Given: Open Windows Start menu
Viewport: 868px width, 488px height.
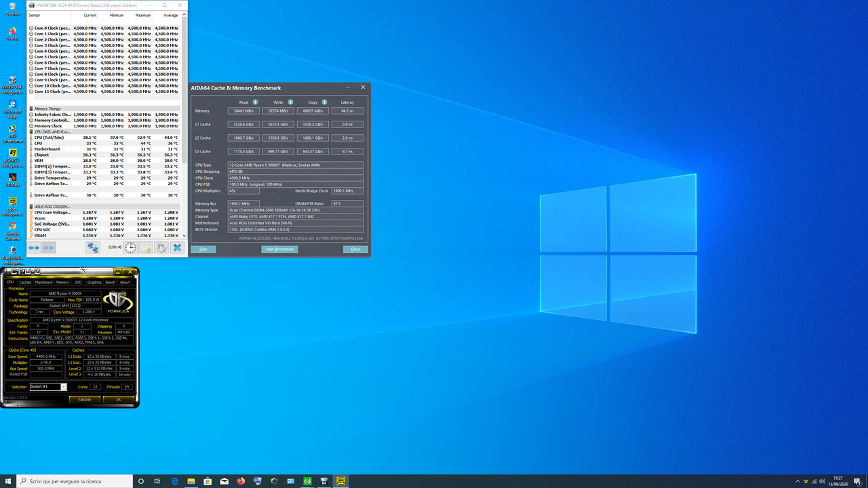Looking at the screenshot, I should 8,481.
